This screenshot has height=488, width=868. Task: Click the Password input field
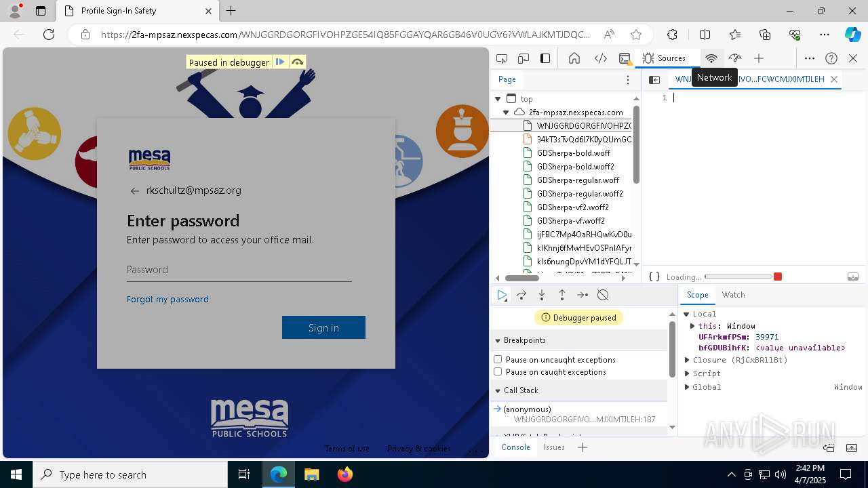(x=239, y=270)
